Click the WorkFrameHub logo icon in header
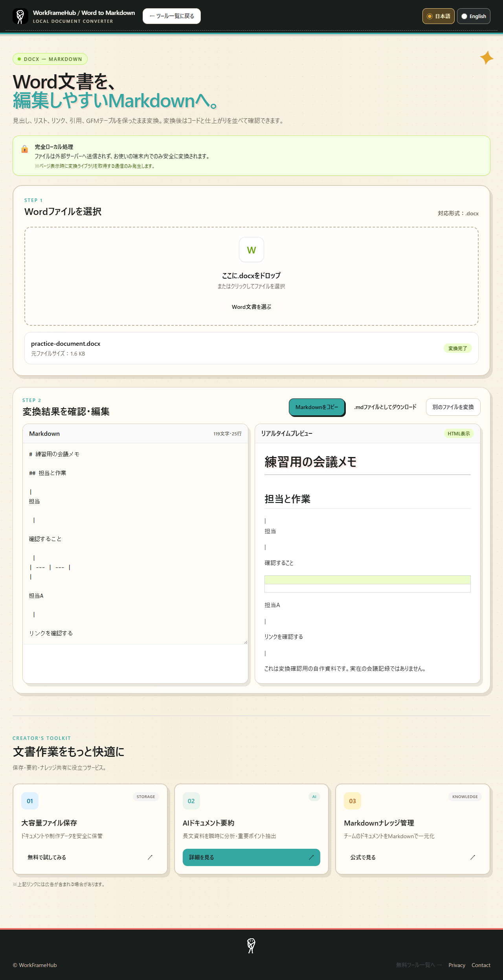The width and height of the screenshot is (503, 980). [x=20, y=16]
